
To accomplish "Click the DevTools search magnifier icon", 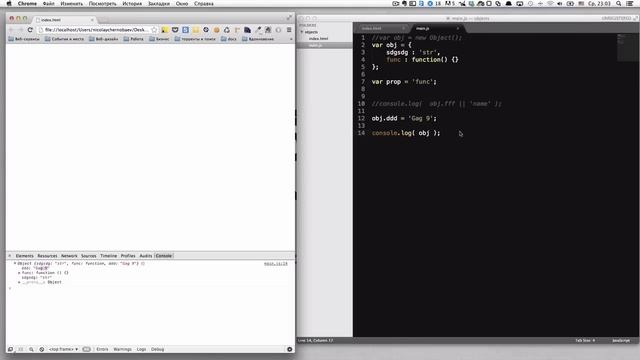I will pos(31,349).
